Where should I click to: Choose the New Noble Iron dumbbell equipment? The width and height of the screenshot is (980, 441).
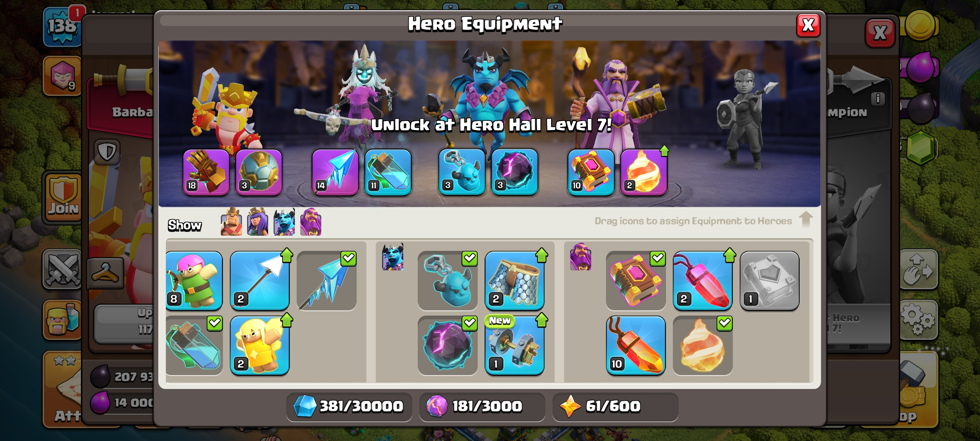514,346
